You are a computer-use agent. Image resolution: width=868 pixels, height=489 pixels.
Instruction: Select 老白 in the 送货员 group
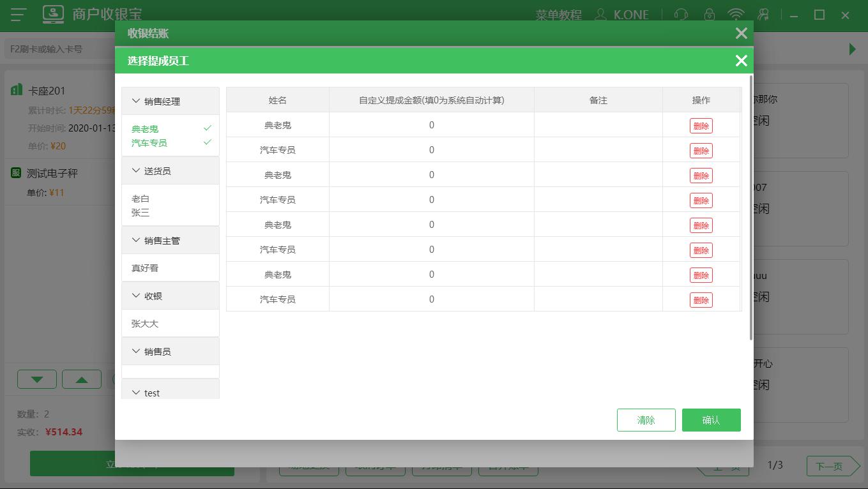click(x=140, y=197)
